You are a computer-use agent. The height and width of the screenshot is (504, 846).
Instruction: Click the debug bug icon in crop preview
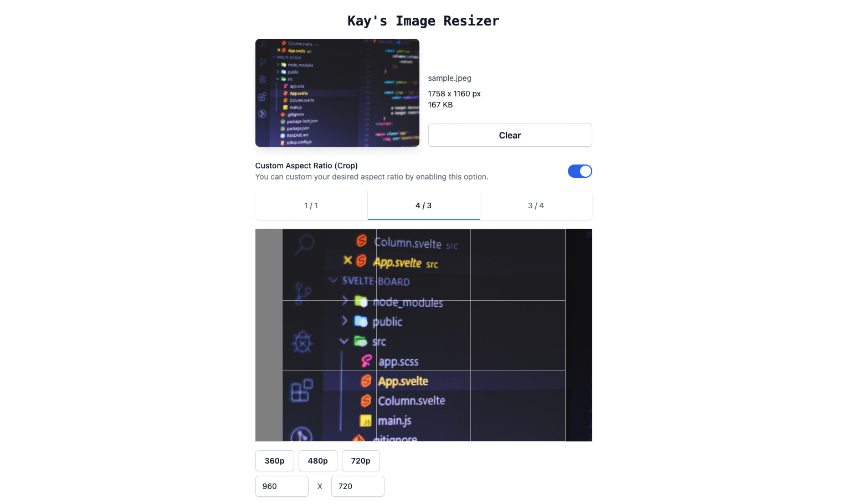click(x=302, y=342)
